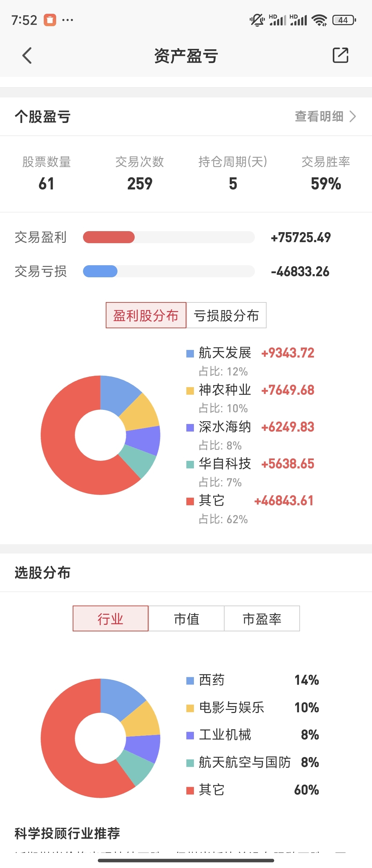Expand details via chevron next to 查看明细

[353, 116]
